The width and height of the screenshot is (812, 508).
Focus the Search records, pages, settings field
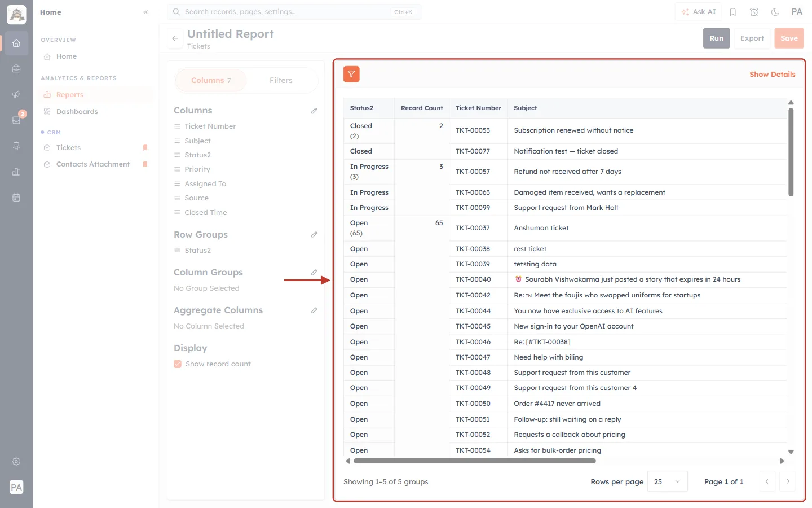point(294,12)
